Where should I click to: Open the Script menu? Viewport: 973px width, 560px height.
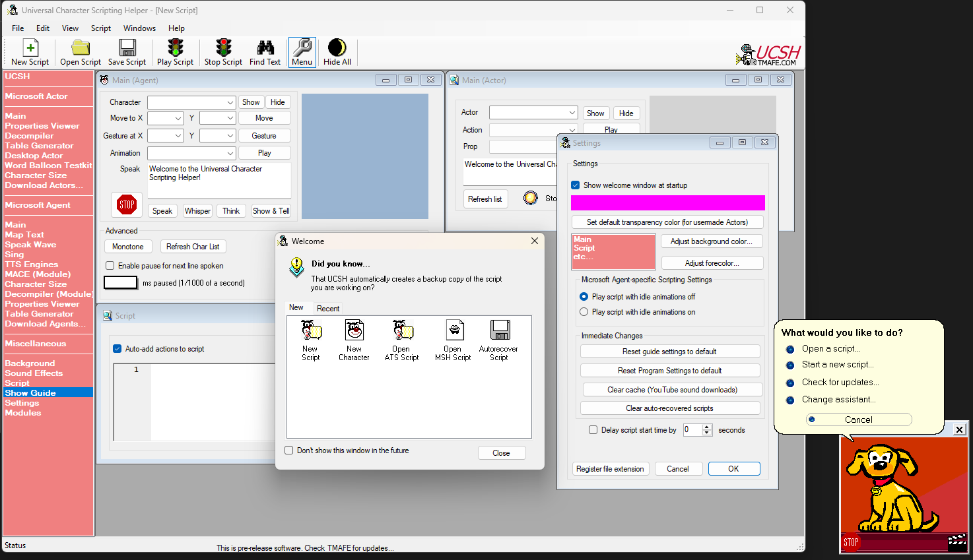[x=101, y=28]
